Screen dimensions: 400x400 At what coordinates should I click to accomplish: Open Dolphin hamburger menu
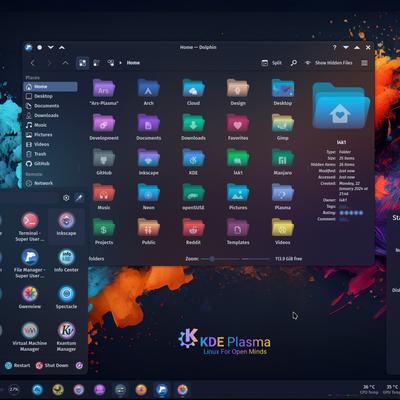[364, 63]
